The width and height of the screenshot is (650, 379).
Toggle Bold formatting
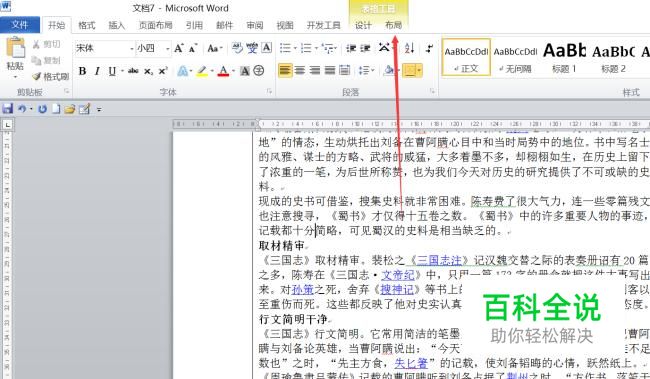point(82,71)
